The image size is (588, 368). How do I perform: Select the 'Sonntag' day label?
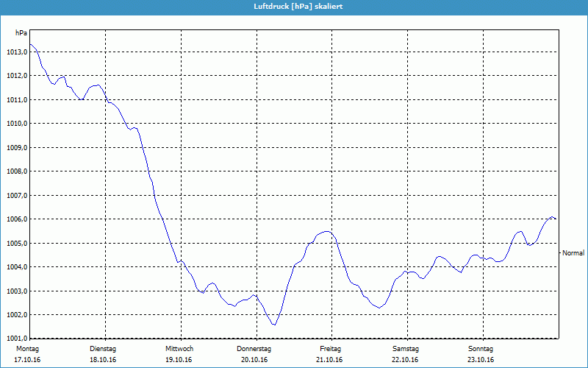coord(481,349)
